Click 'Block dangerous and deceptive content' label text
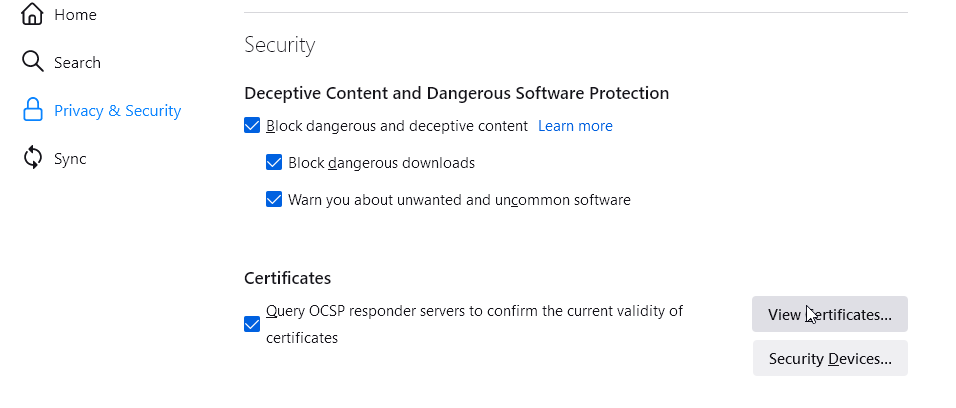956x408 pixels. pos(397,126)
